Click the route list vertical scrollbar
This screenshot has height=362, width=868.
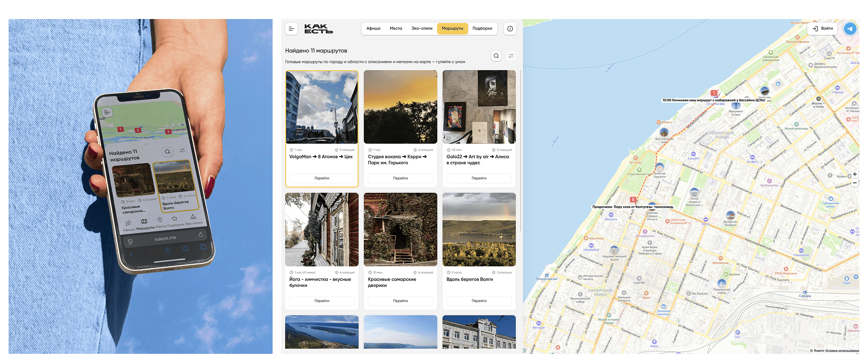[x=521, y=149]
